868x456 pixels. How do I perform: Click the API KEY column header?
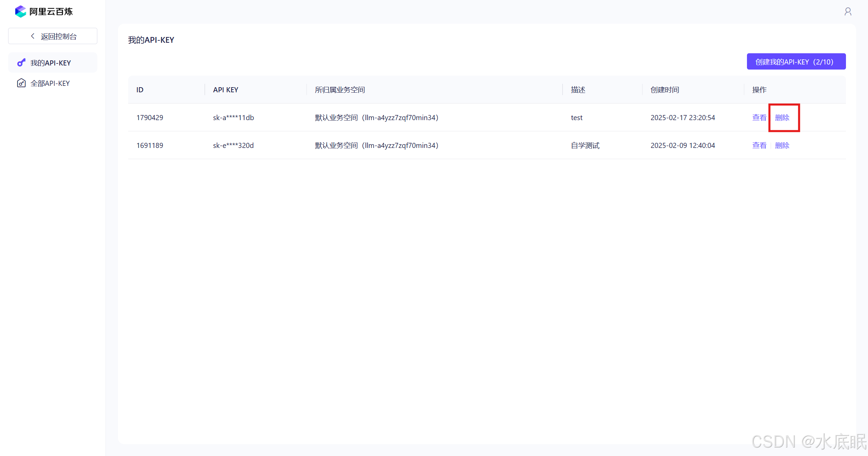click(x=225, y=90)
